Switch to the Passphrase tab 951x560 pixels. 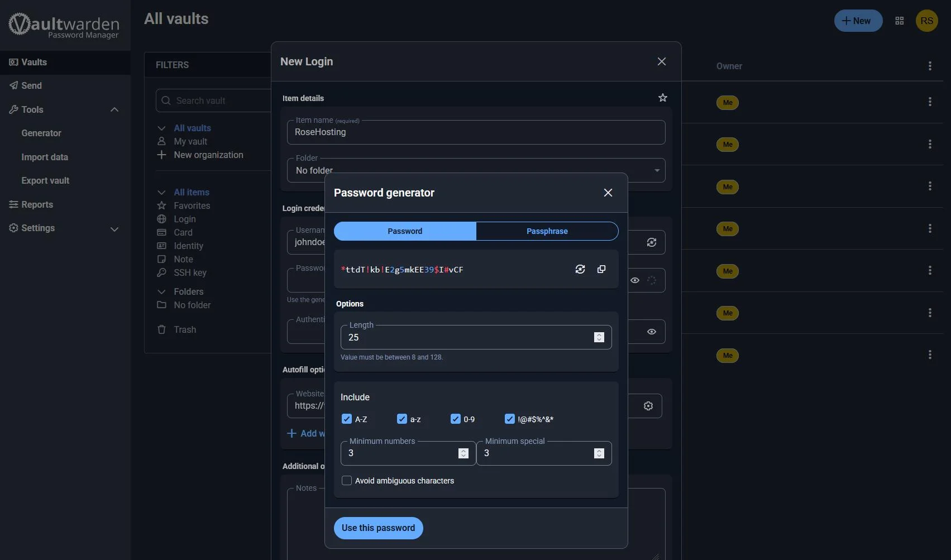547,231
